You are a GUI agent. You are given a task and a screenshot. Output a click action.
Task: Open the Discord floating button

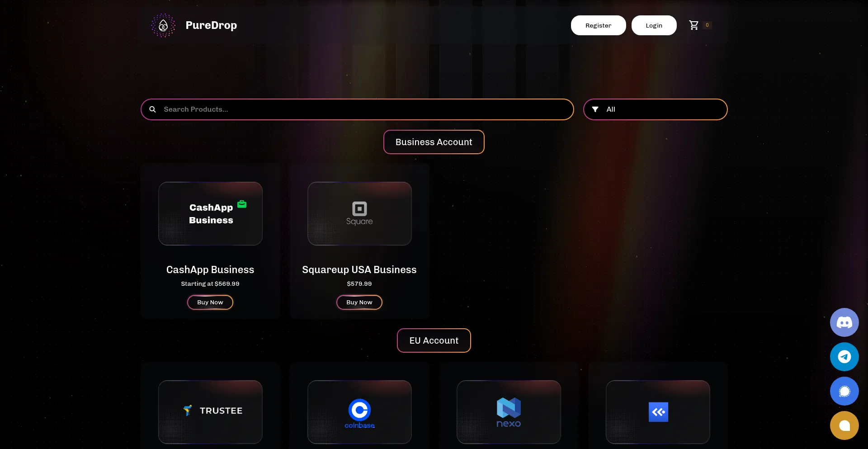[x=844, y=322]
